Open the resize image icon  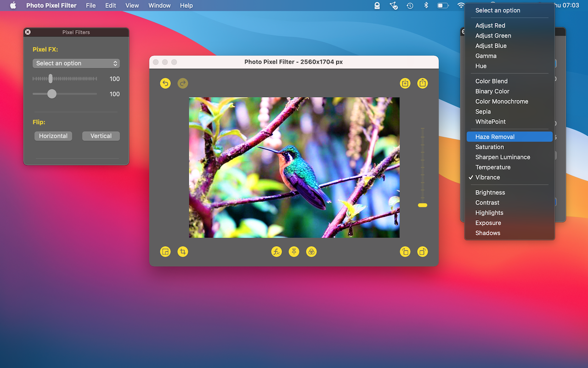click(165, 252)
